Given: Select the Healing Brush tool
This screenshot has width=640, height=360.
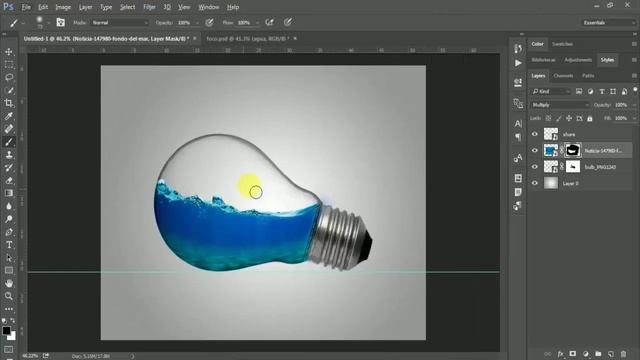Looking at the screenshot, I should click(x=9, y=129).
